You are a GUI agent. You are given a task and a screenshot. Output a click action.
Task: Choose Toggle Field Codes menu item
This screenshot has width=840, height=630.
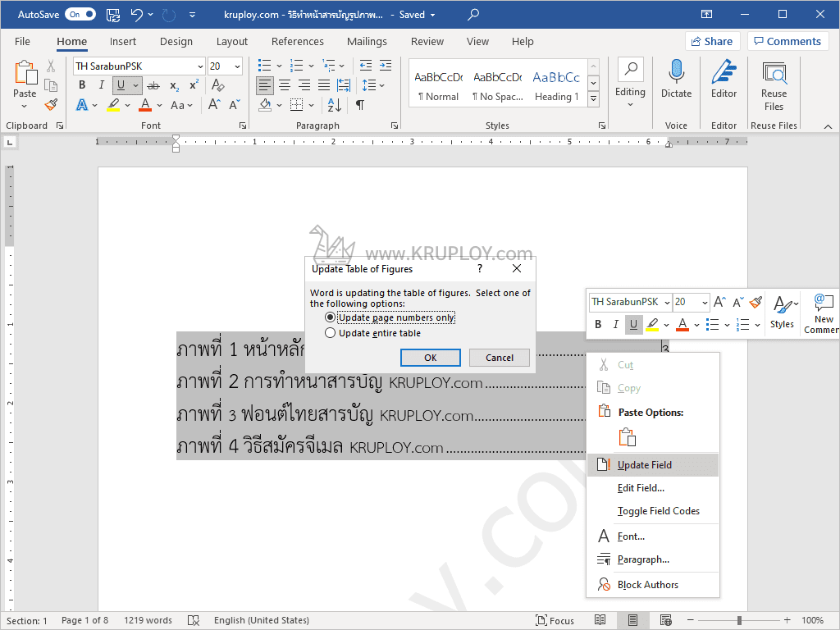pos(652,510)
